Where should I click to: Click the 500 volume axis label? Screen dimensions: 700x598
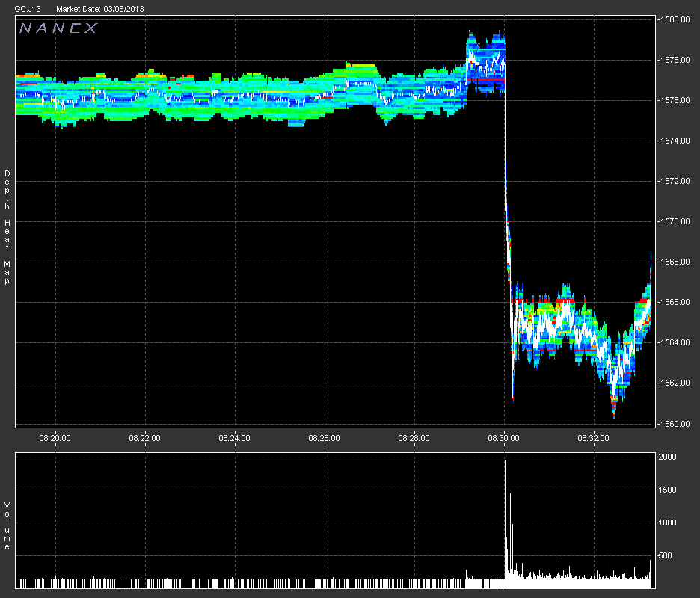[x=665, y=556]
